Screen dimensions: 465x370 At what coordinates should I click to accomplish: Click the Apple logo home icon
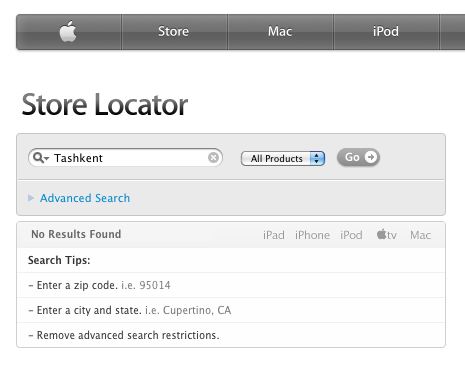(68, 32)
